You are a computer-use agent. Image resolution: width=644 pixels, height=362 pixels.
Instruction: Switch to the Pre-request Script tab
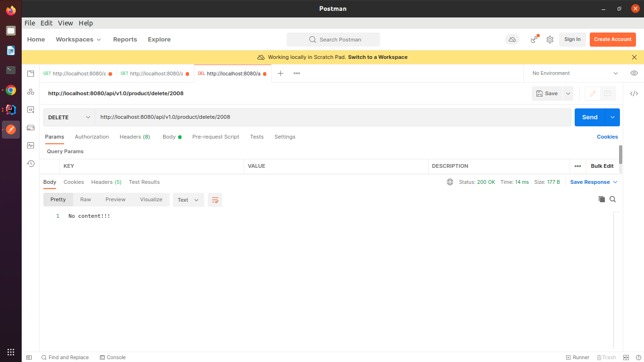216,137
